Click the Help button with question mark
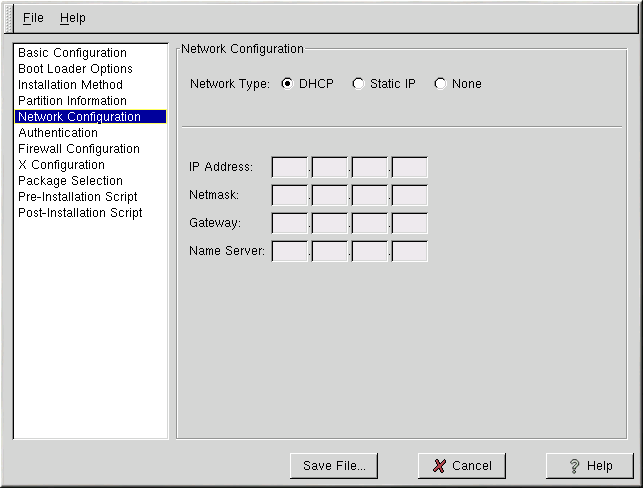The width and height of the screenshot is (643, 488). tap(589, 466)
